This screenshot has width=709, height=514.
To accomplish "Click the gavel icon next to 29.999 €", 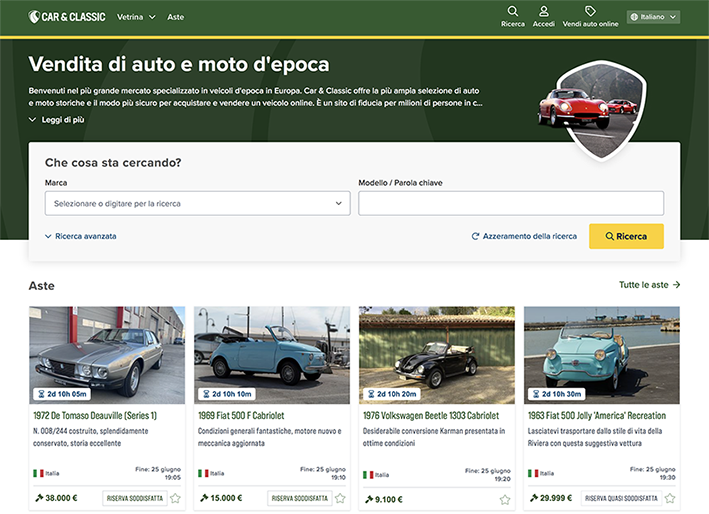I will tap(534, 498).
